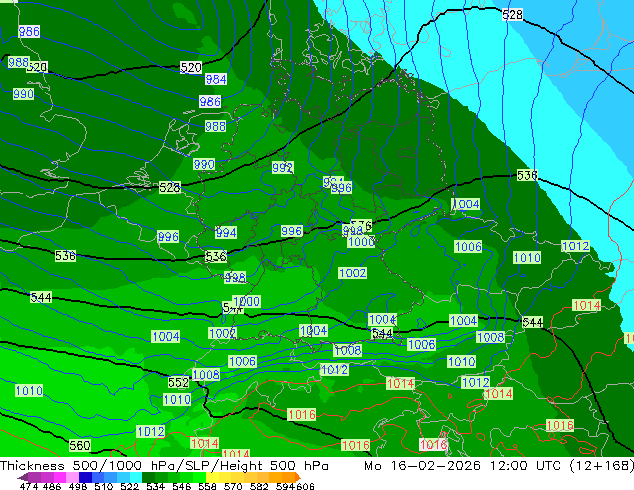Click the magenta 486 color bar swatch
The width and height of the screenshot is (634, 490).
click(x=59, y=477)
